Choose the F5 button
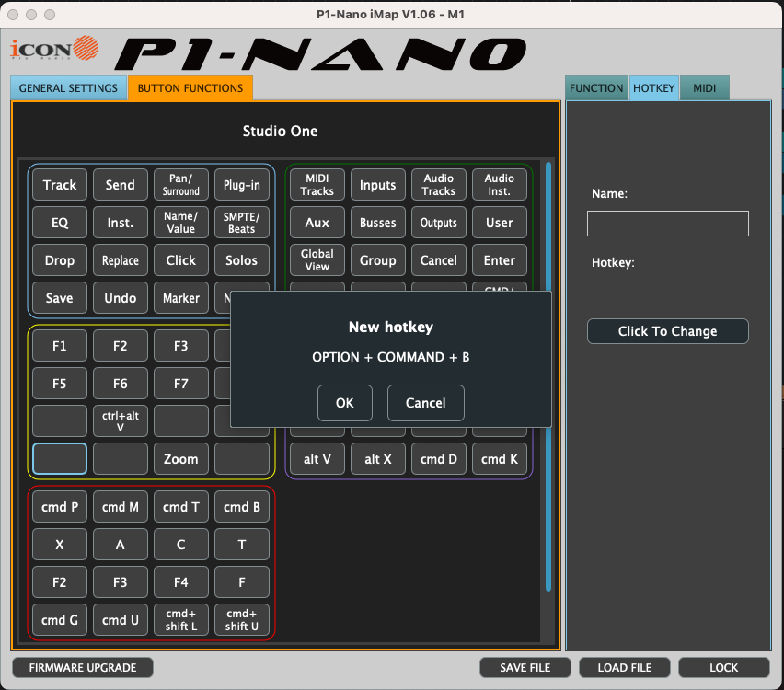The height and width of the screenshot is (690, 784). point(60,384)
